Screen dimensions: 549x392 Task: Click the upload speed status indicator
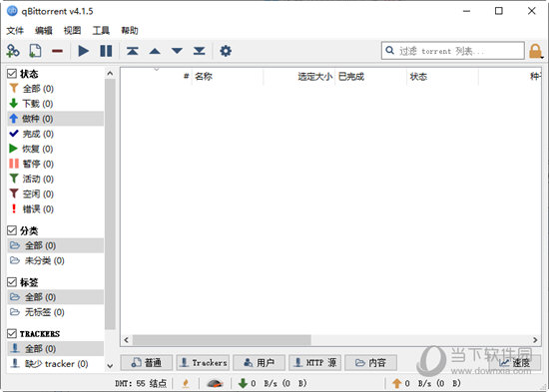pyautogui.click(x=426, y=383)
